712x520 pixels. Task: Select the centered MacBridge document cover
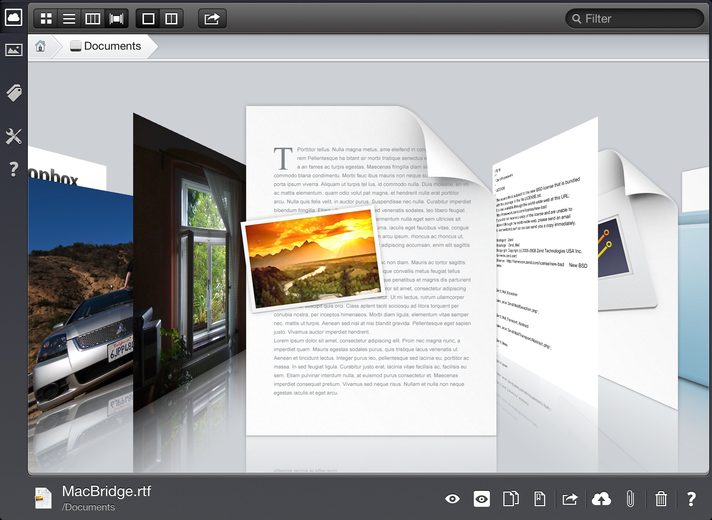(371, 271)
